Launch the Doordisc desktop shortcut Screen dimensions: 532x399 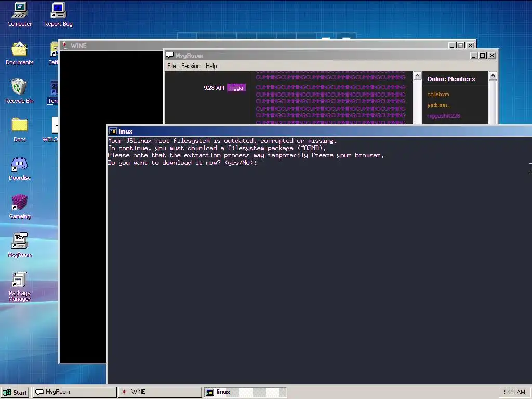(19, 168)
